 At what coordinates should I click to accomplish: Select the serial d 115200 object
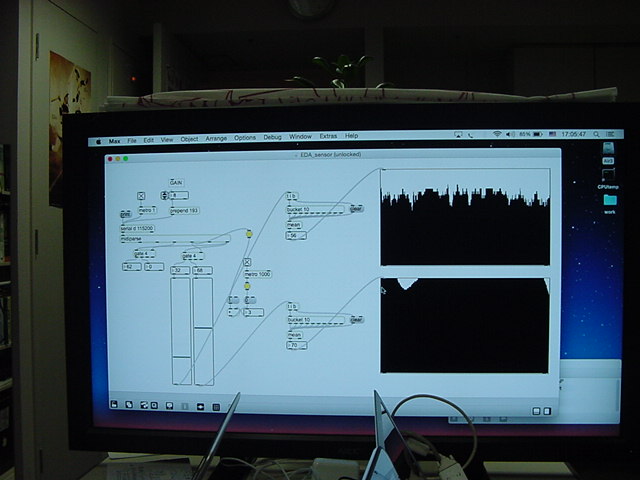tap(138, 229)
